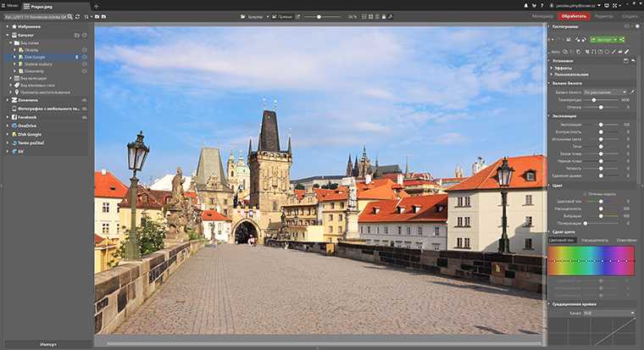Screen dimensions: 644x350
Task: Rotate image right icon
Action: pos(584,40)
